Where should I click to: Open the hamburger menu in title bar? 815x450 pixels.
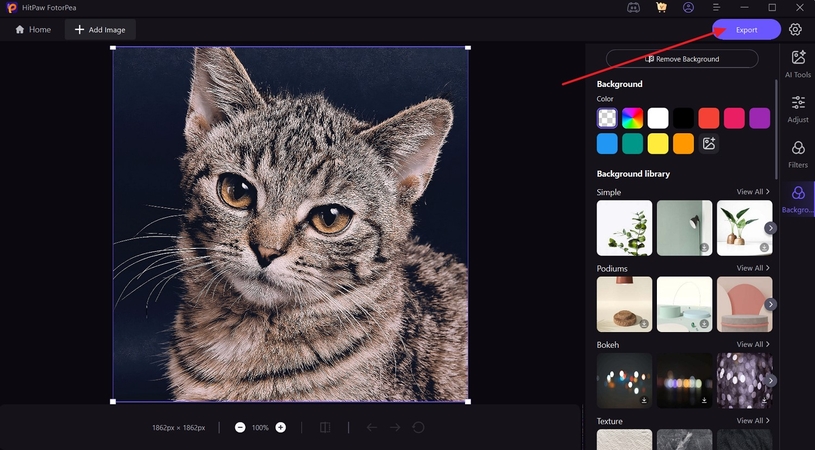pyautogui.click(x=716, y=8)
